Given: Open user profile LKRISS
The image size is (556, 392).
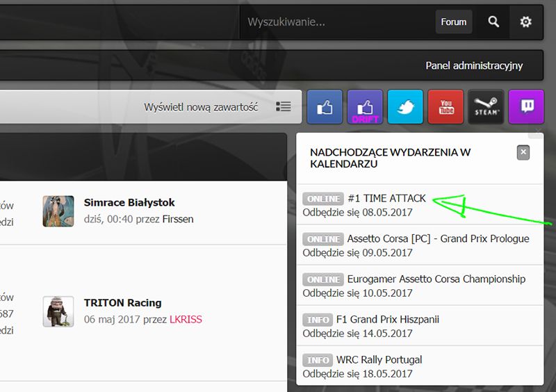Looking at the screenshot, I should coord(186,320).
